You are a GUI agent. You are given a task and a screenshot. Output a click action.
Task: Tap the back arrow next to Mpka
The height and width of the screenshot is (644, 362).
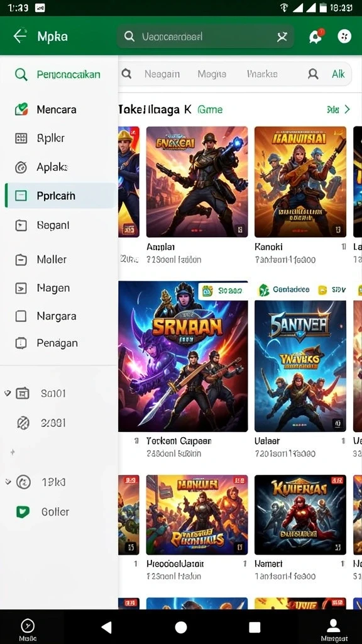tap(19, 36)
